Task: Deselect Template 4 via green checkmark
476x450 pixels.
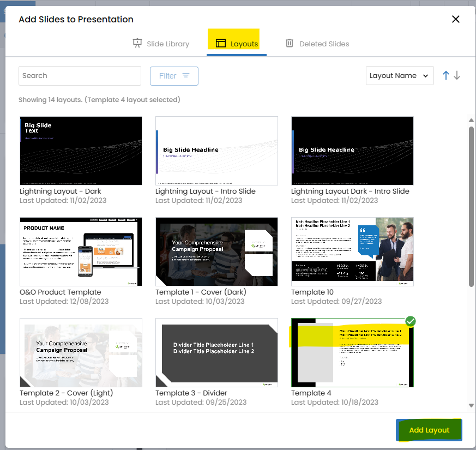Action: [x=411, y=321]
